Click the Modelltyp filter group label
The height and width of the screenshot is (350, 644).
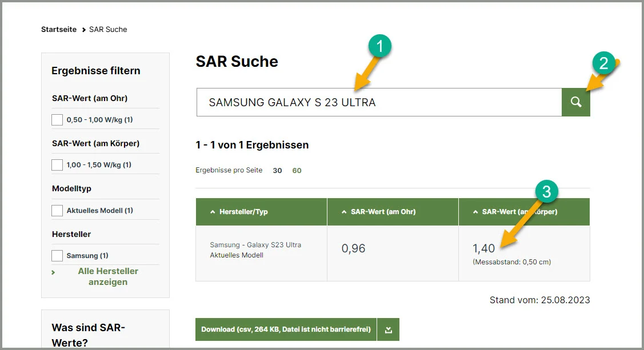coord(71,189)
